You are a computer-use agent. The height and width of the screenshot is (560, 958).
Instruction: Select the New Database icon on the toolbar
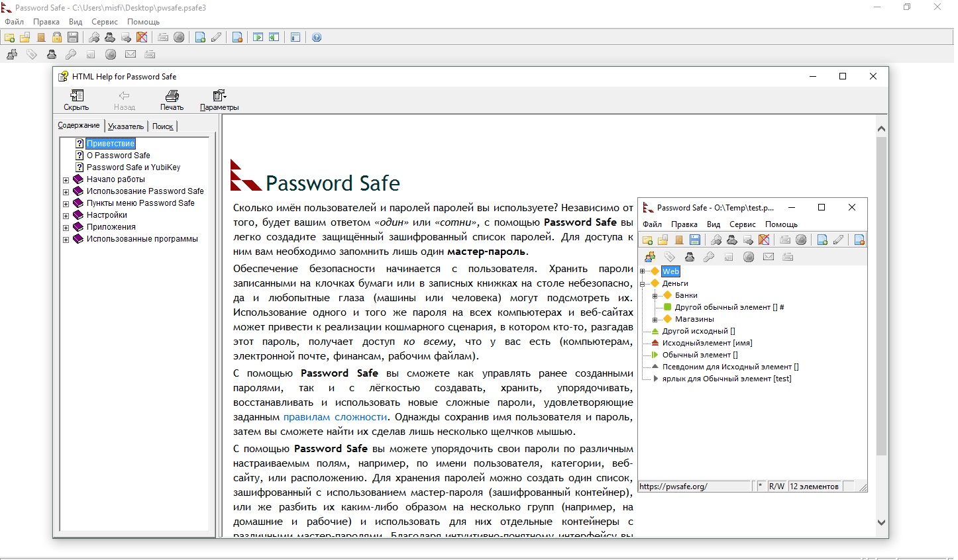point(10,38)
